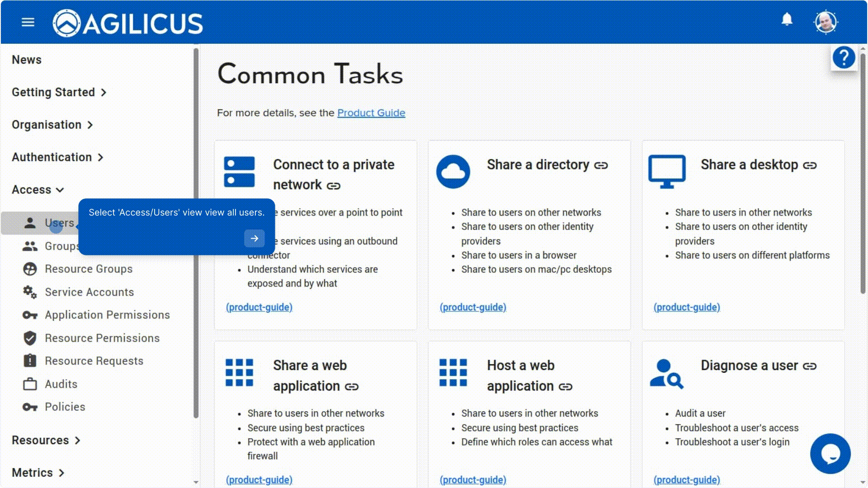Expand the Authentication menu
This screenshot has height=488, width=868.
click(58, 157)
